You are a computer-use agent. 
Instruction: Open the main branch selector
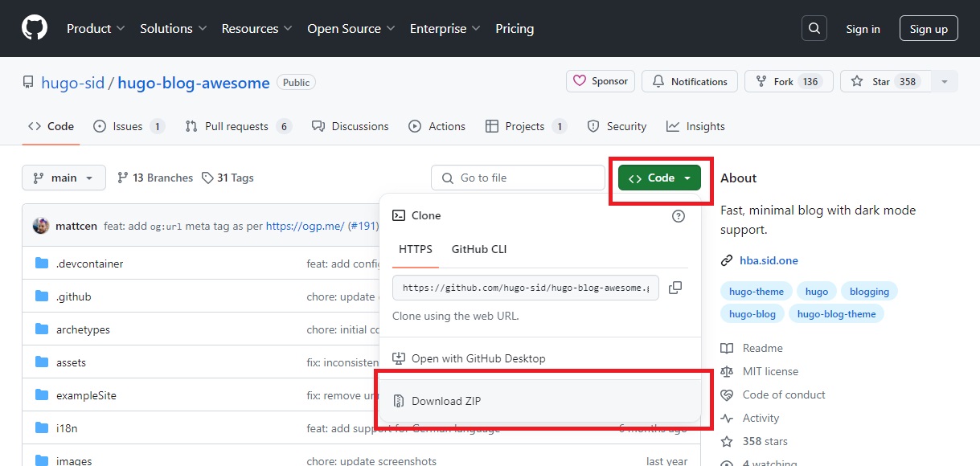point(64,178)
